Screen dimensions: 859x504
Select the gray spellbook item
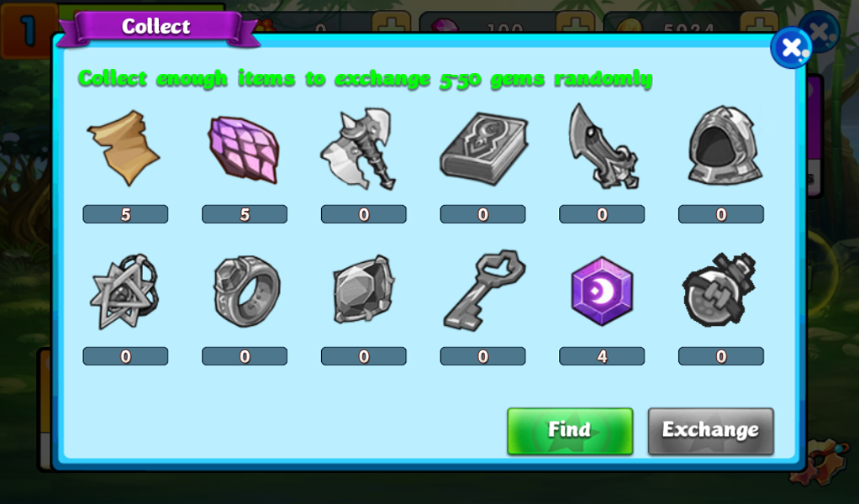click(483, 149)
